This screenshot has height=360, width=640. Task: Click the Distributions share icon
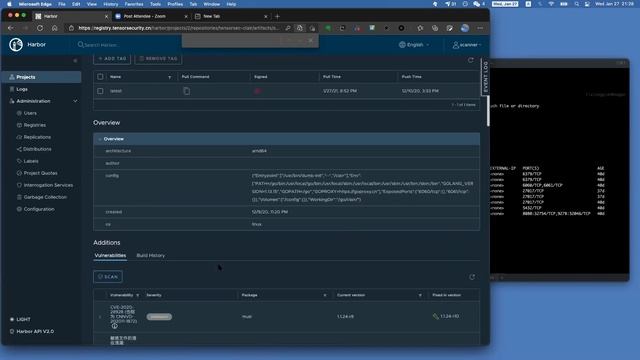(x=19, y=149)
